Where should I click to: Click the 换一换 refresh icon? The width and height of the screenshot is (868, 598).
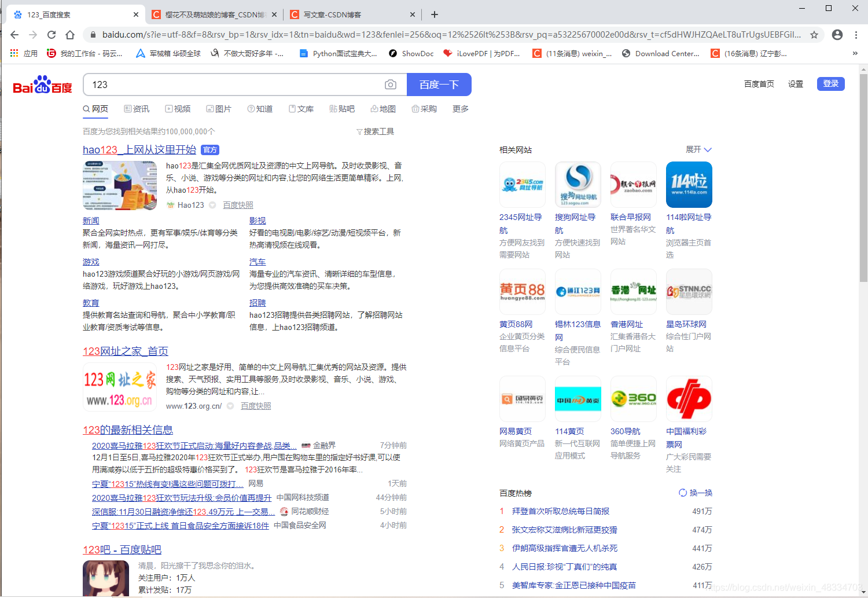683,493
